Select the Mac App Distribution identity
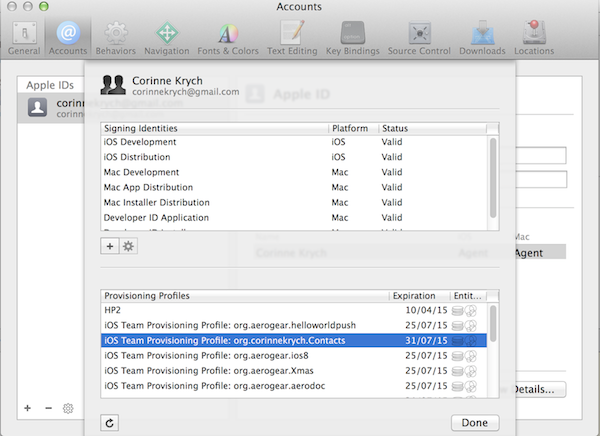The image size is (600, 436). point(294,187)
